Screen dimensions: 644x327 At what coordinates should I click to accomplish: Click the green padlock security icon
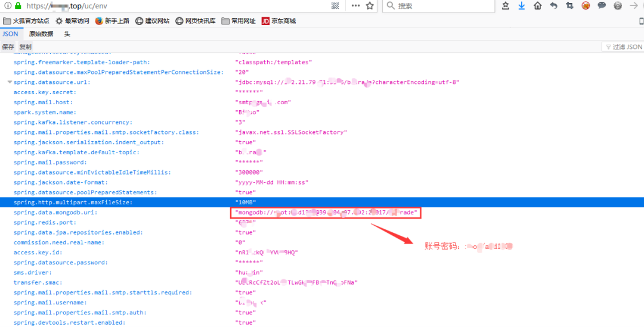(x=18, y=6)
